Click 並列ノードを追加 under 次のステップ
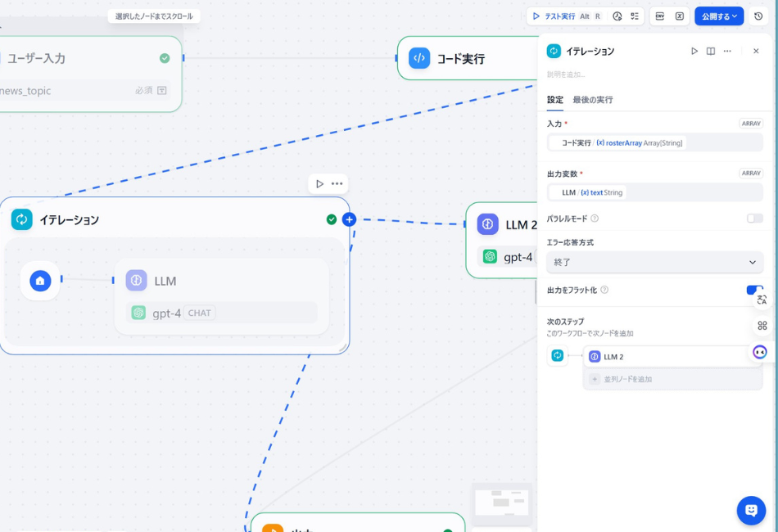 click(631, 378)
